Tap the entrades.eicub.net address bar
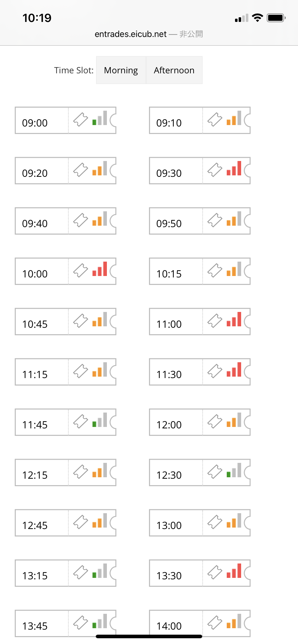The height and width of the screenshot is (644, 298). click(149, 34)
